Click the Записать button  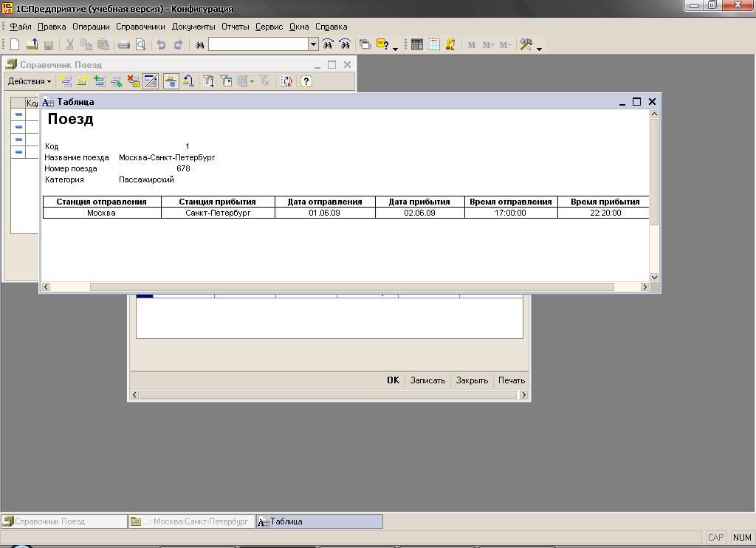[x=427, y=380]
